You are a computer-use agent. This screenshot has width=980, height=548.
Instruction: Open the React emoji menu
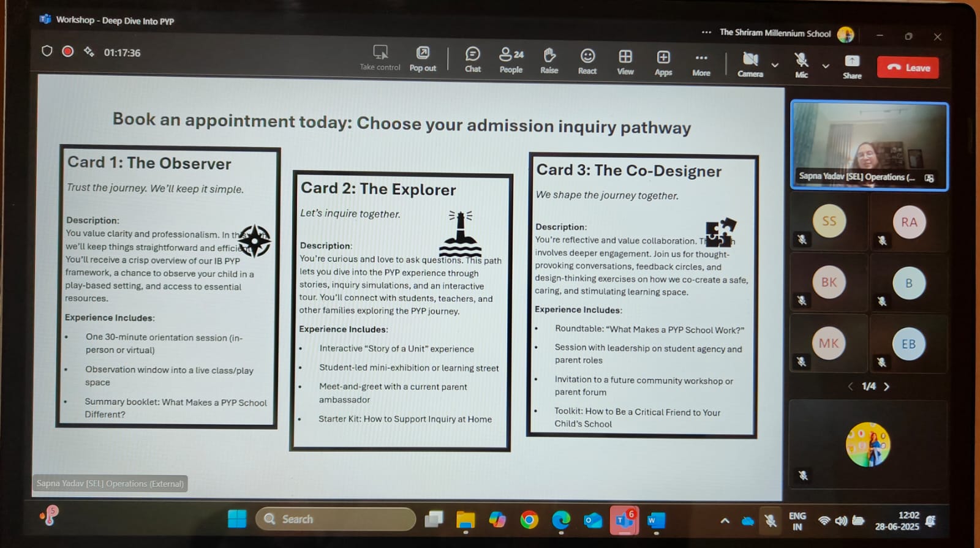(x=587, y=61)
